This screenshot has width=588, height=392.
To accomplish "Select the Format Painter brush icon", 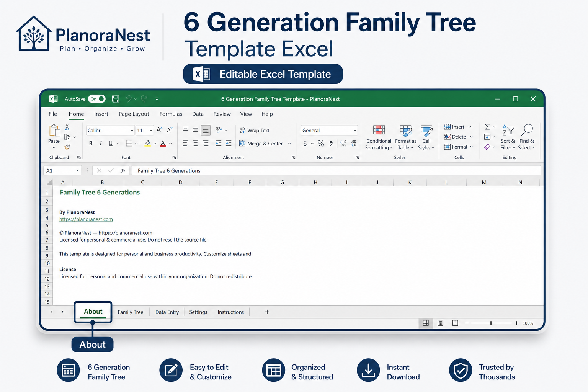I will coord(67,147).
